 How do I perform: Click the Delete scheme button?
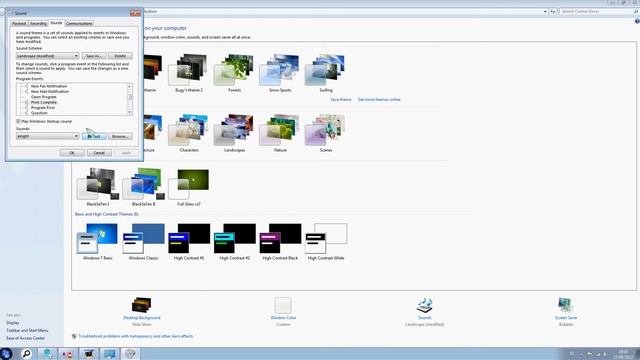click(x=120, y=56)
